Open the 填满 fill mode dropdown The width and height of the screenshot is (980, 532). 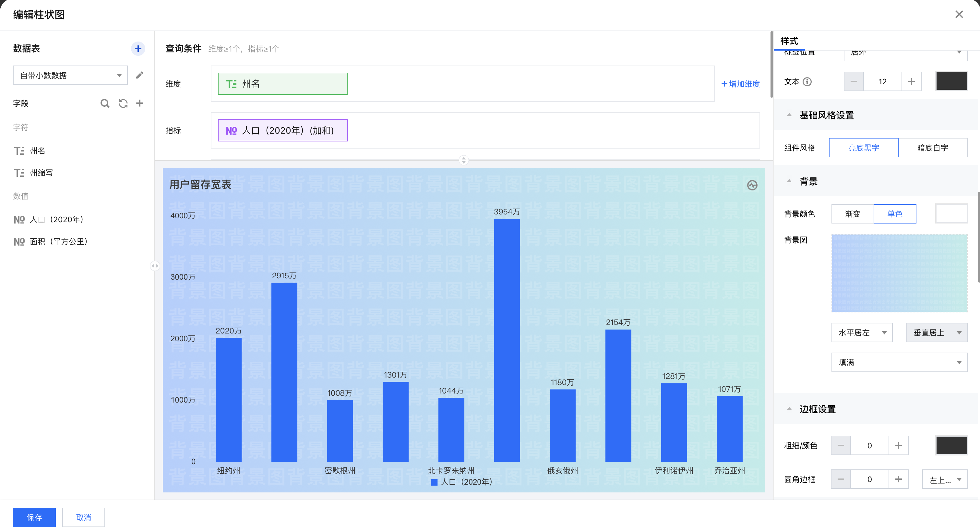point(899,363)
